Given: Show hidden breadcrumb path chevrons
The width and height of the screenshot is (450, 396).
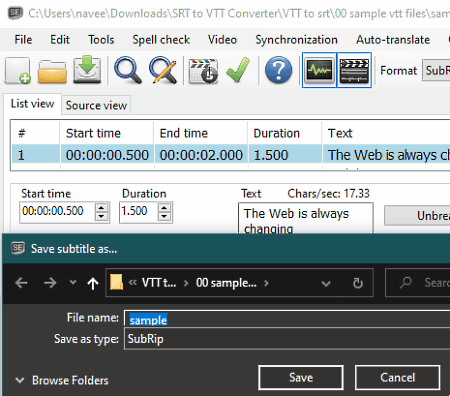Looking at the screenshot, I should coord(133,283).
